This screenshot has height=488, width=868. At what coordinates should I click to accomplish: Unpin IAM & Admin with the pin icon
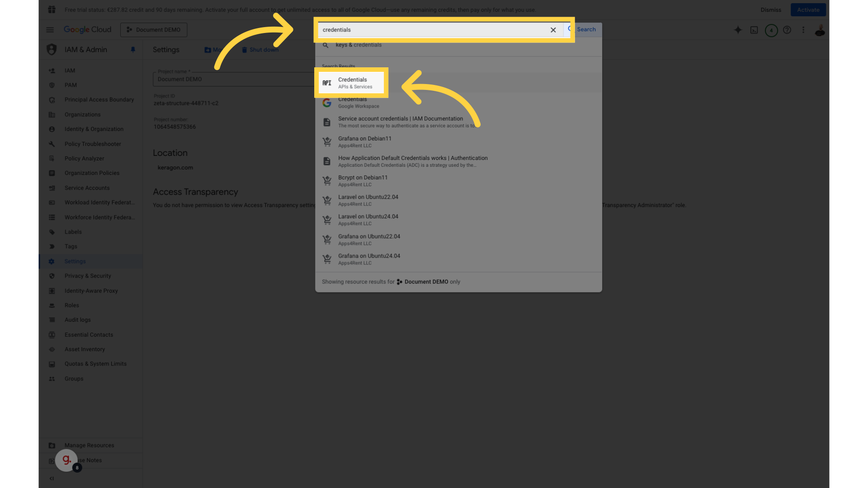[133, 50]
